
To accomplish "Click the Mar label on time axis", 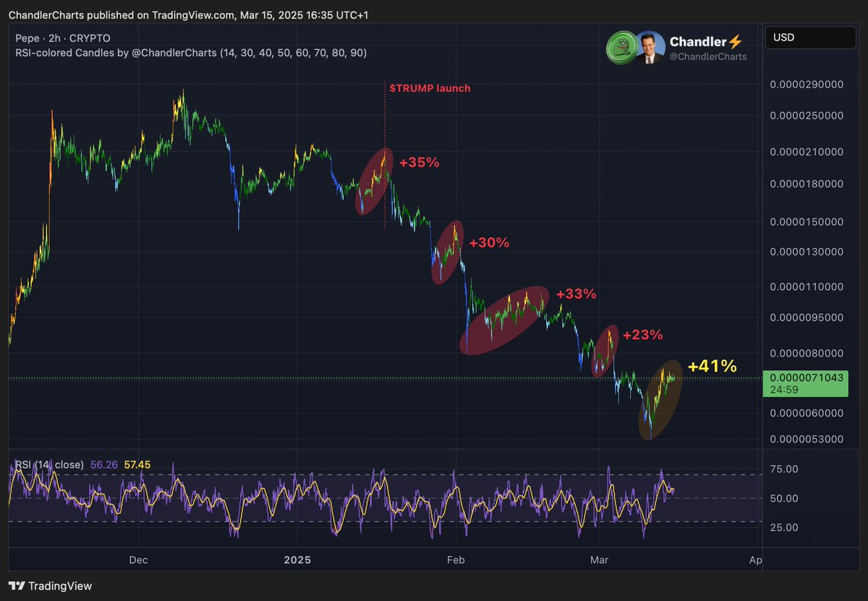I will [x=598, y=560].
